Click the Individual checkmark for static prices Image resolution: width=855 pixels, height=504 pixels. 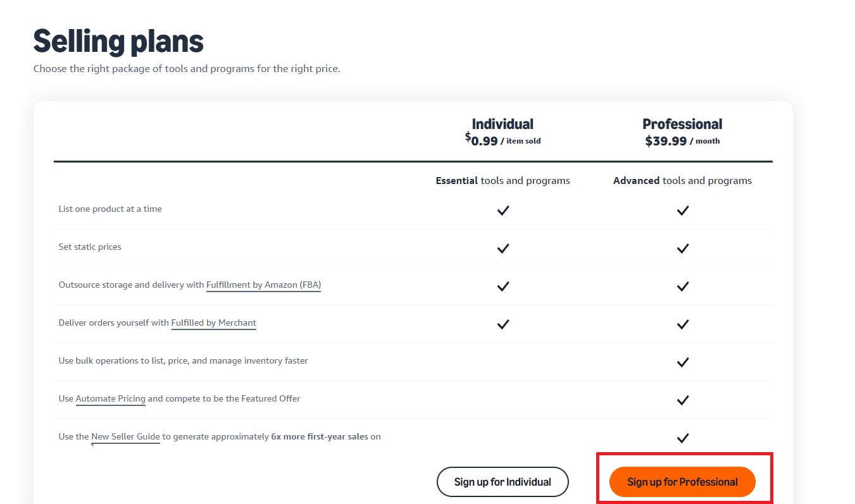[x=502, y=248]
